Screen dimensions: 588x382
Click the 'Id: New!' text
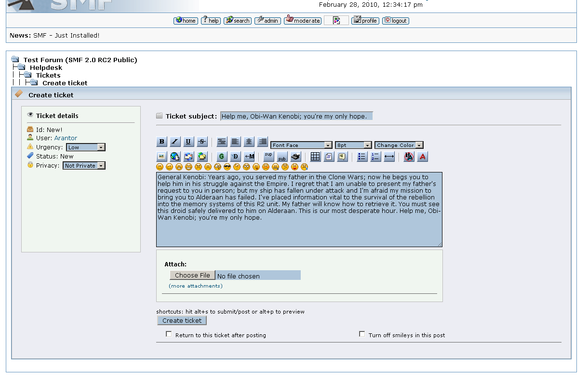pyautogui.click(x=49, y=130)
